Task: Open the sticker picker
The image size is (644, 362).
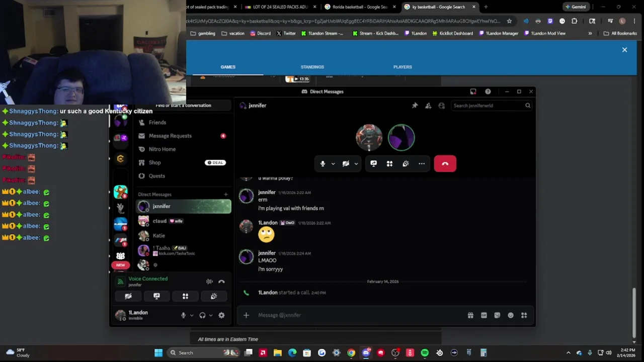Action: click(497, 315)
